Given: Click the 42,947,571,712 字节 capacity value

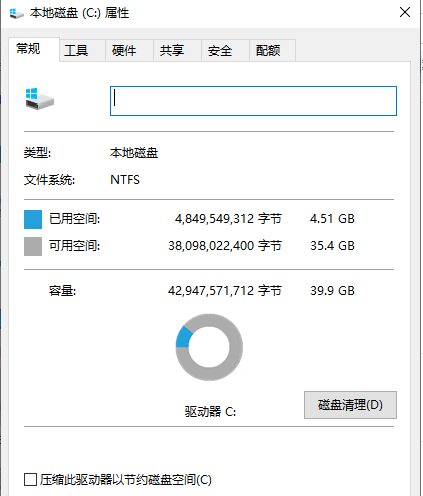Looking at the screenshot, I should click(225, 291).
